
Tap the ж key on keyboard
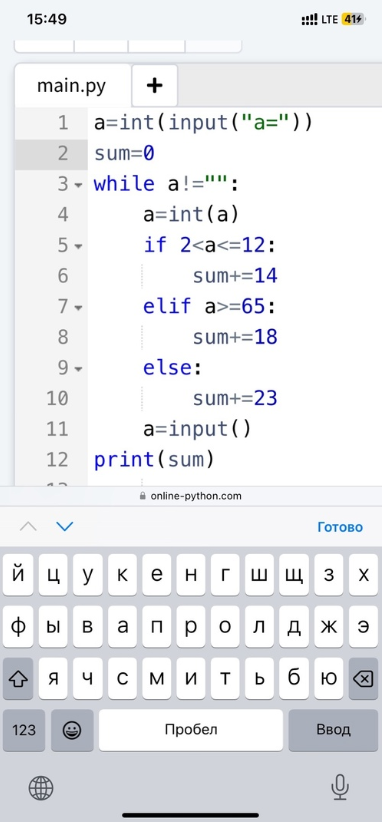coord(329,627)
